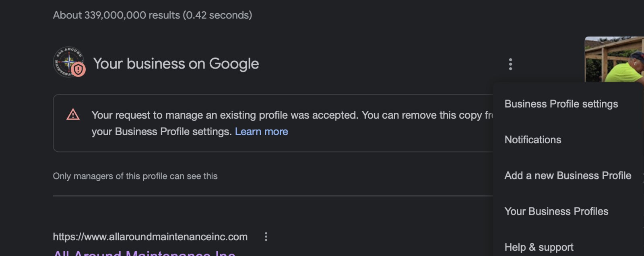The image size is (644, 256).
Task: Choose Notifications in the dropdown menu
Action: tap(533, 140)
